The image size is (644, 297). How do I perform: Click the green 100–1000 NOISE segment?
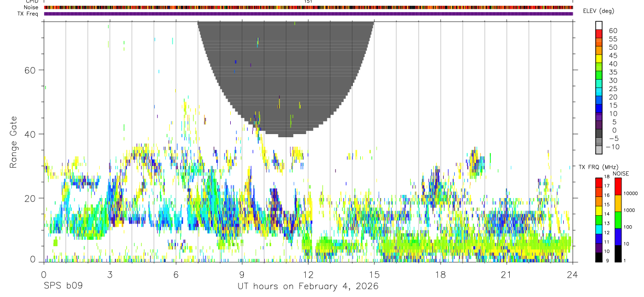click(618, 220)
